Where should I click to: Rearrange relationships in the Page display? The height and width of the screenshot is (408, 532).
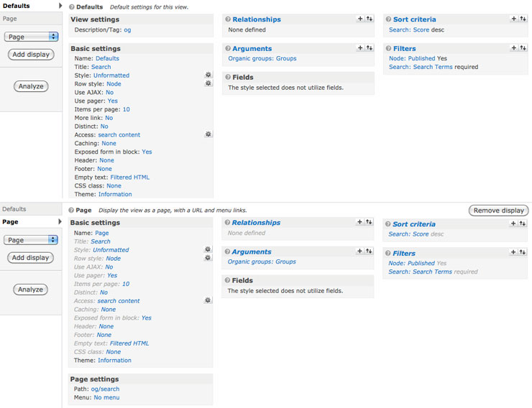[x=369, y=222]
